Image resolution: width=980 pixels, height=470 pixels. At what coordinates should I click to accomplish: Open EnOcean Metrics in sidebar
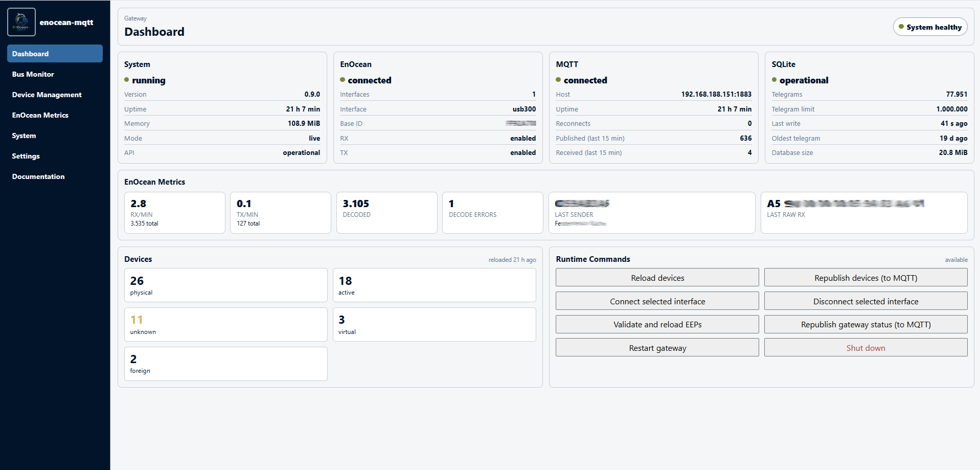coord(55,115)
